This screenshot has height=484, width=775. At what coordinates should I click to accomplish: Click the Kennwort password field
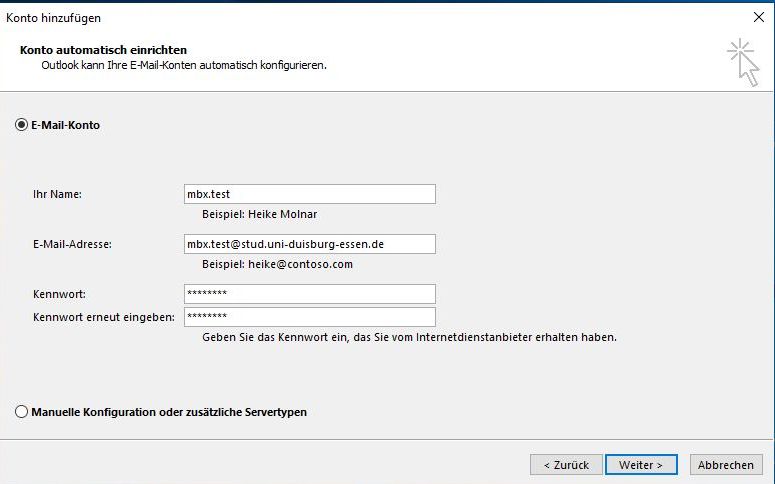[x=309, y=294]
